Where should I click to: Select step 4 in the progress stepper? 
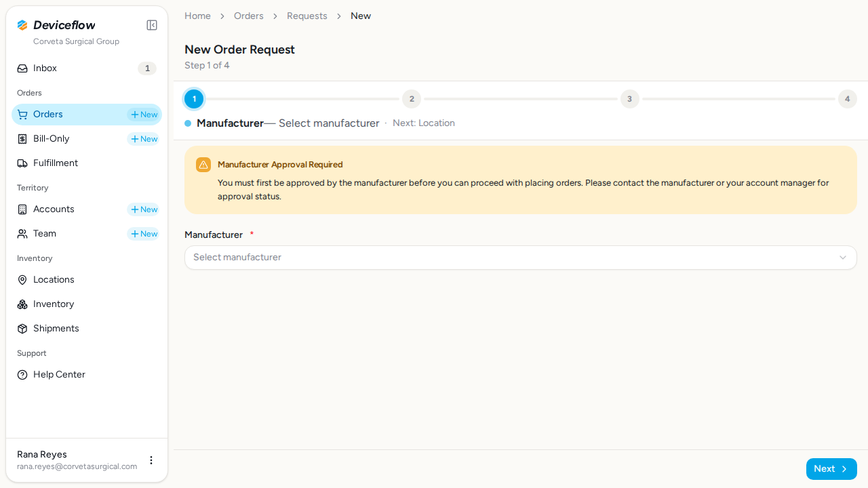point(847,99)
